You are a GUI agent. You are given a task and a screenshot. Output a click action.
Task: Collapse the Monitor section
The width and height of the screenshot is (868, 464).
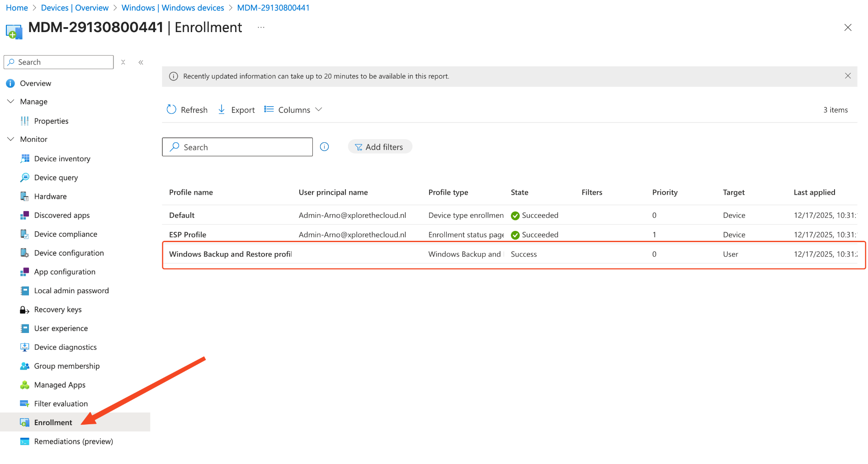pos(10,139)
